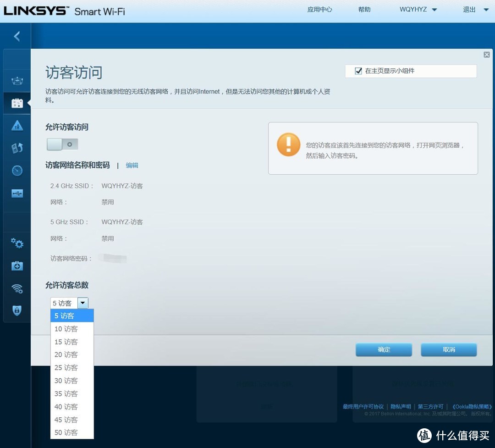The image size is (495, 448).
Task: Open the Media Prioritization icon
Action: pyautogui.click(x=17, y=148)
